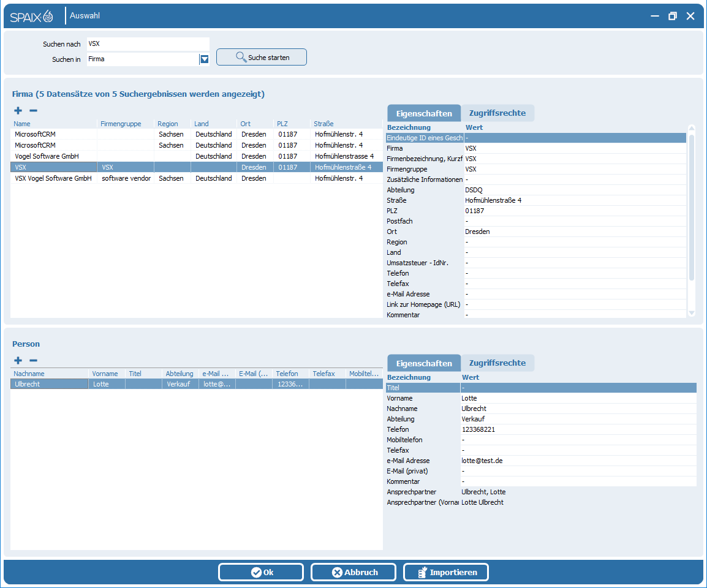The image size is (707, 588).
Task: Click 'Umsatzsteuer - IdNr.' property row
Action: tap(536, 263)
